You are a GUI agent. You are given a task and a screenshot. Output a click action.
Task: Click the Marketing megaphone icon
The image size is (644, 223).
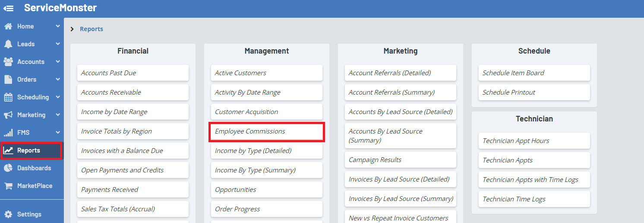tap(8, 115)
